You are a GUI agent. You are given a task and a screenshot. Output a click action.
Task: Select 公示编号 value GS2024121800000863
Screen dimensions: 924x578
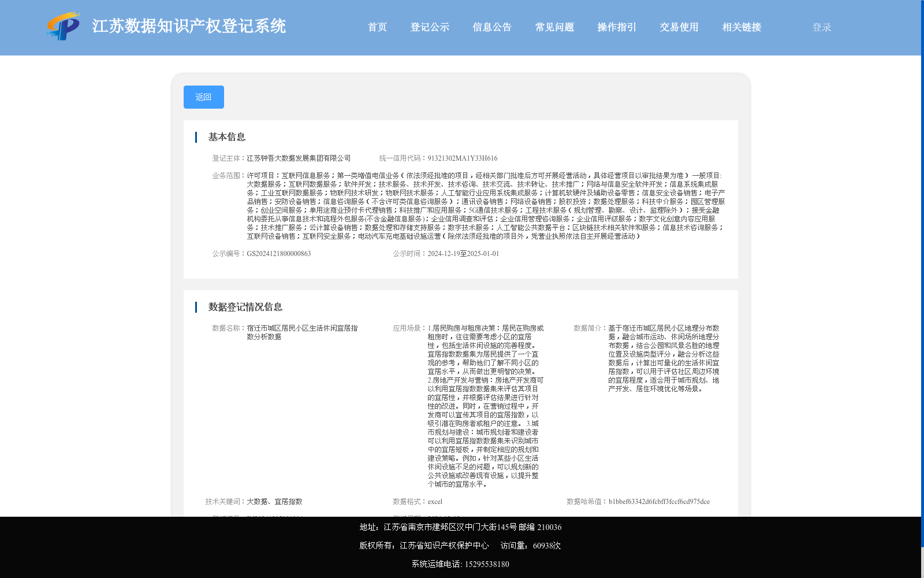tap(279, 254)
